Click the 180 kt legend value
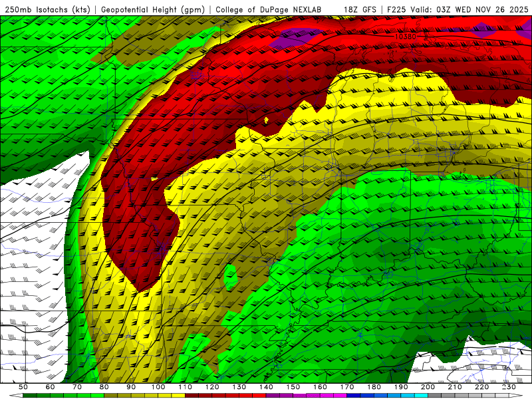The height and width of the screenshot is (399, 532). click(x=374, y=387)
